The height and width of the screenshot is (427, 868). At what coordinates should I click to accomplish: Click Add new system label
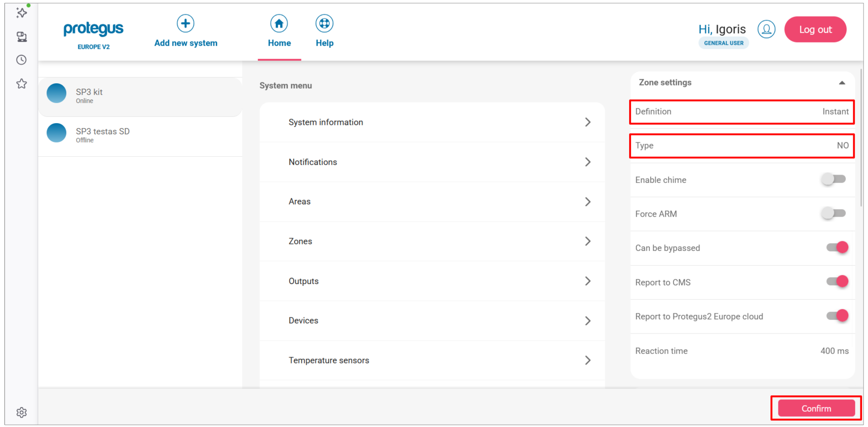[186, 43]
